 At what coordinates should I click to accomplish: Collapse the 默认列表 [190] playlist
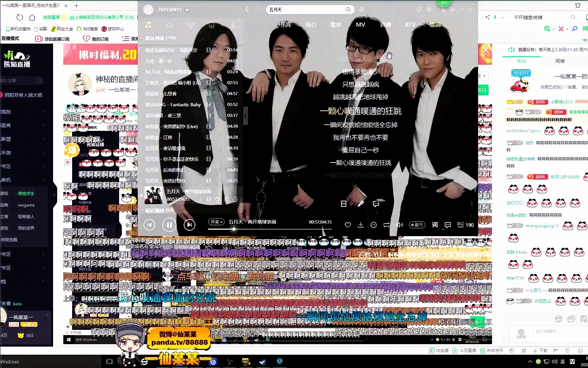[x=160, y=38]
